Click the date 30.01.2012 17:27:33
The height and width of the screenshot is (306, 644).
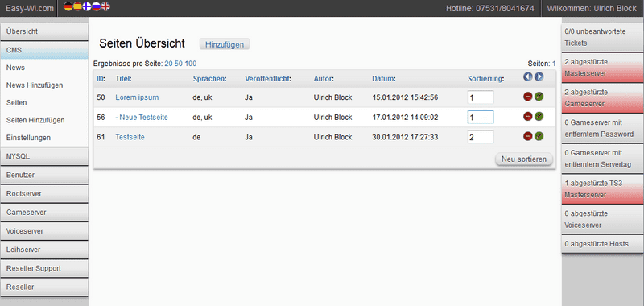pos(405,137)
